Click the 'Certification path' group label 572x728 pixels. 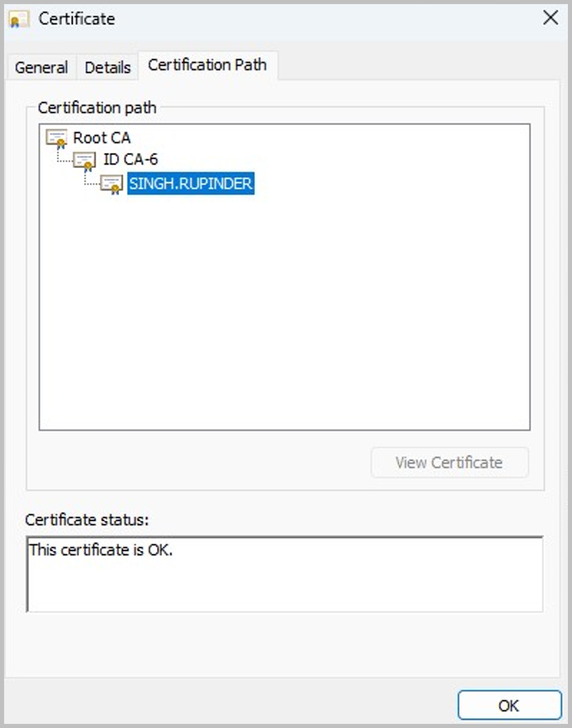(x=97, y=108)
